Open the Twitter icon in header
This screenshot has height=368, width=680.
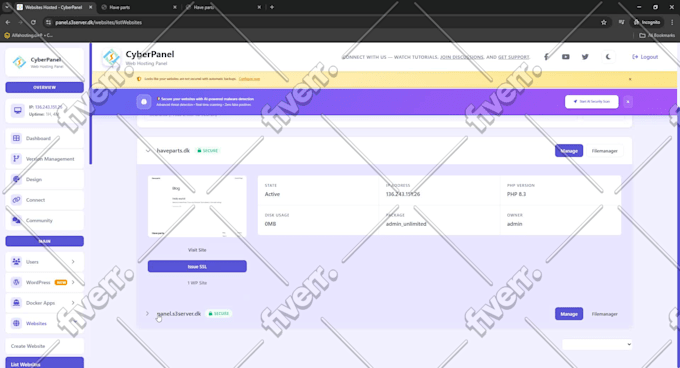[x=585, y=57]
